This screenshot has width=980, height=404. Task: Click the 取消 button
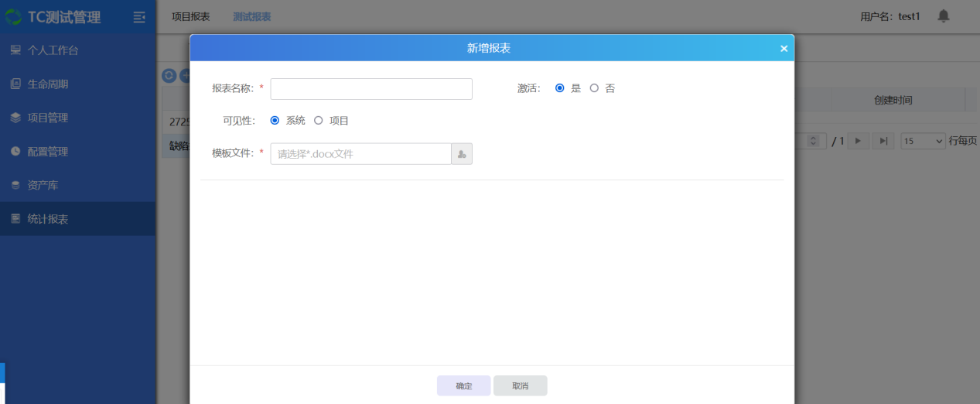(x=520, y=385)
